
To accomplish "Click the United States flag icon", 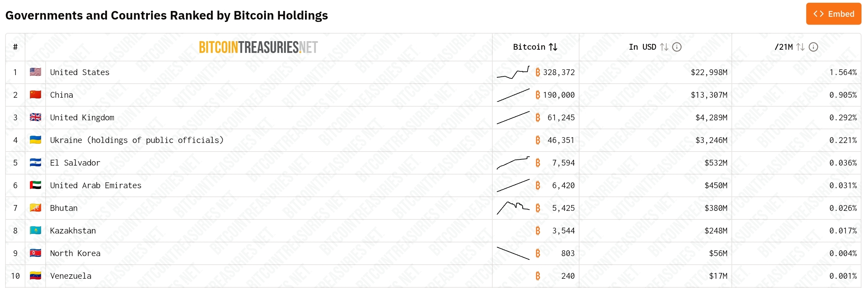I will (35, 72).
